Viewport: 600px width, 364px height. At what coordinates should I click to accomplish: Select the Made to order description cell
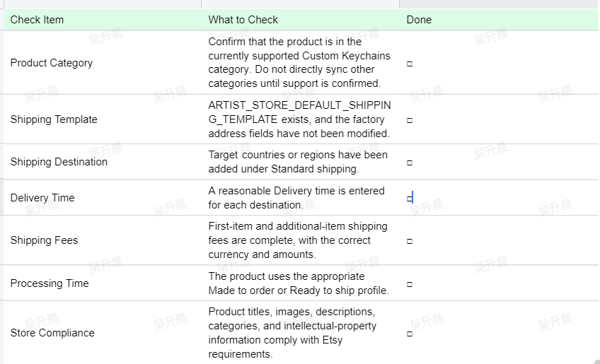tap(301, 283)
